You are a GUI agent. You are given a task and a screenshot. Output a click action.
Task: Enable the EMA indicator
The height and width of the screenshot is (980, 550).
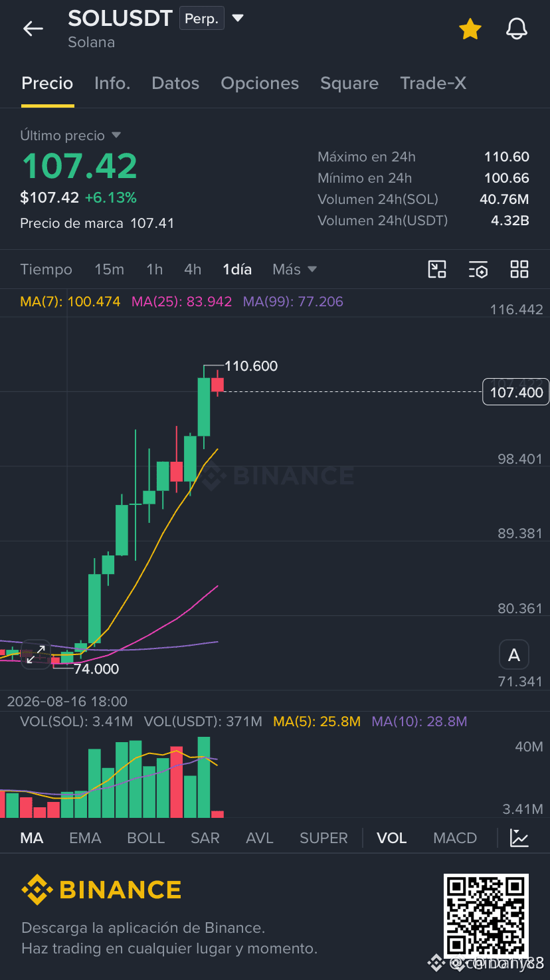85,838
